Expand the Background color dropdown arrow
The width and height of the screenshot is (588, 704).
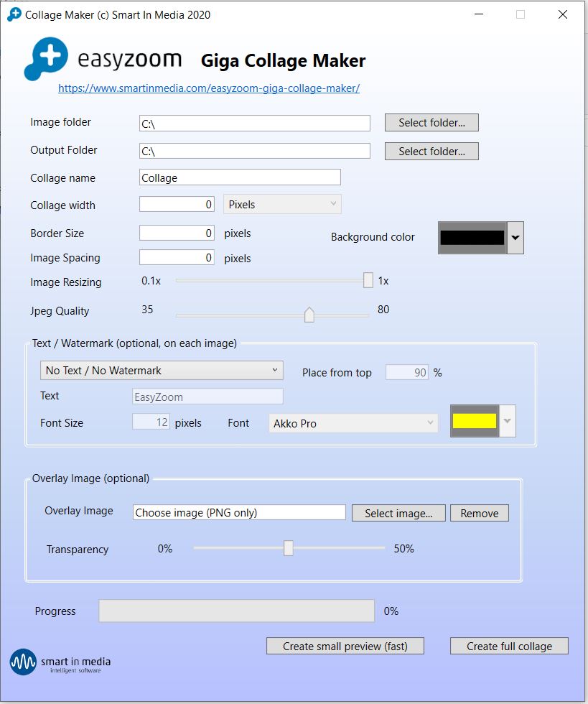515,238
